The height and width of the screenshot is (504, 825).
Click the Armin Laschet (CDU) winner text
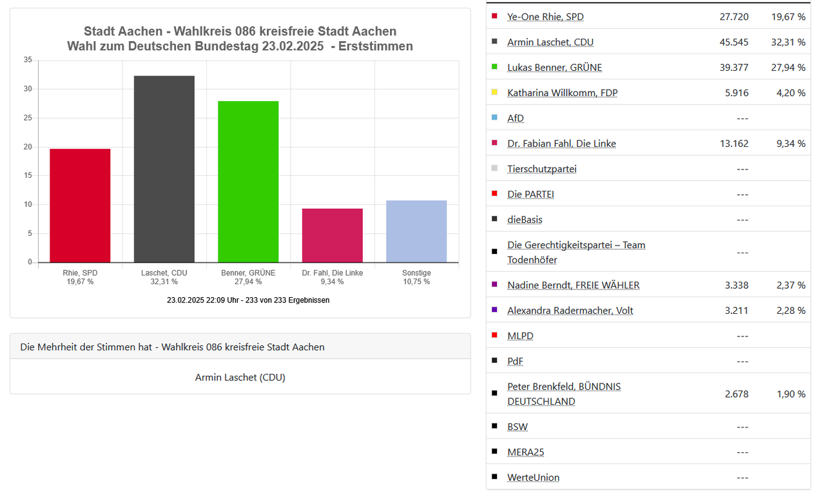click(x=240, y=377)
